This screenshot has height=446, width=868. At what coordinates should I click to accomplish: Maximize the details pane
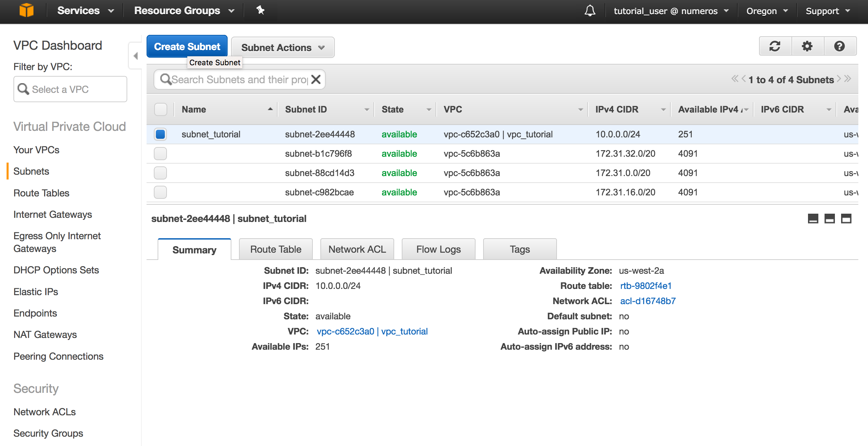coord(846,219)
